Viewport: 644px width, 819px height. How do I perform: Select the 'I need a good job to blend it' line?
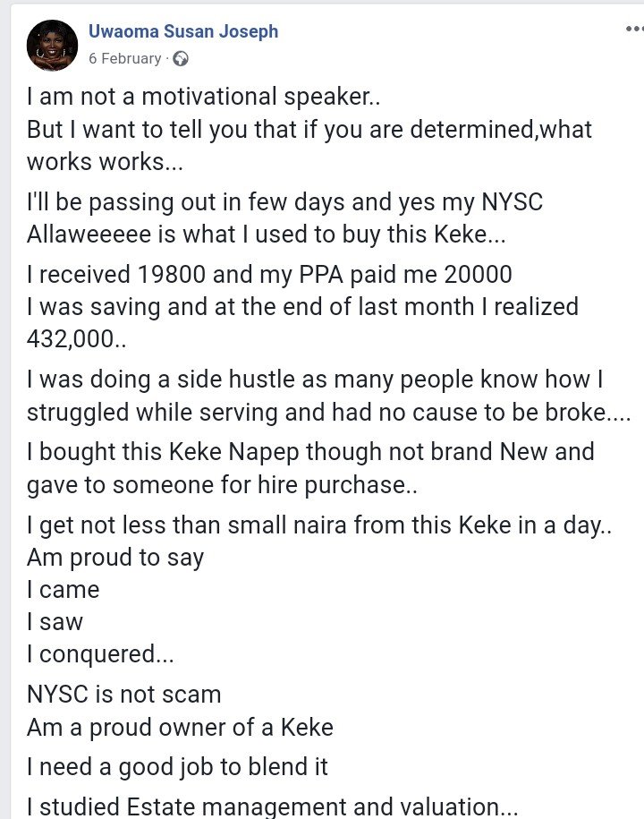point(177,767)
